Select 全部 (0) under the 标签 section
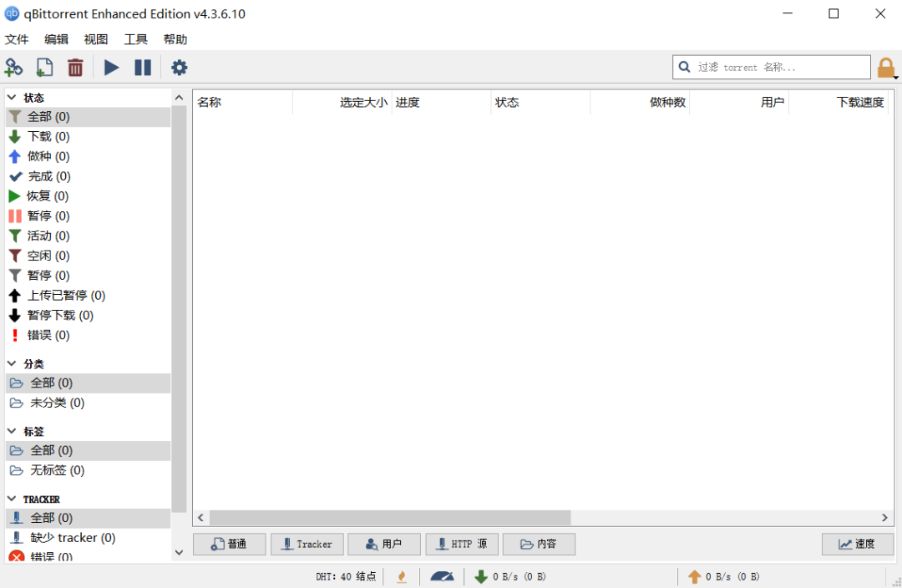Image resolution: width=902 pixels, height=588 pixels. point(88,450)
